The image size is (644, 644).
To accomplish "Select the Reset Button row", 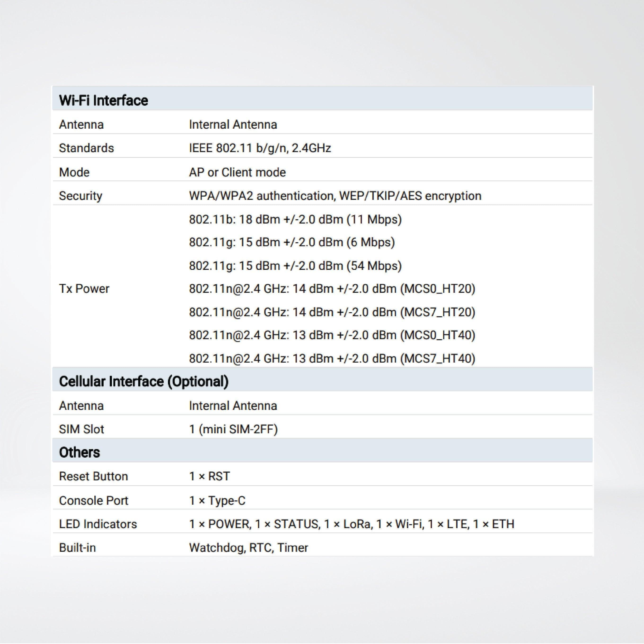I will pos(93,476).
